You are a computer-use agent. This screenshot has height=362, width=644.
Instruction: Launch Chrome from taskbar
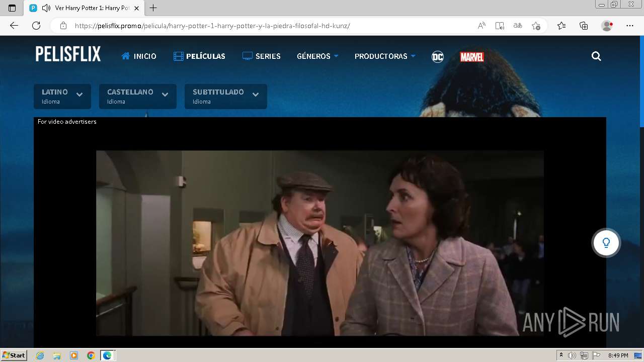[91, 355]
